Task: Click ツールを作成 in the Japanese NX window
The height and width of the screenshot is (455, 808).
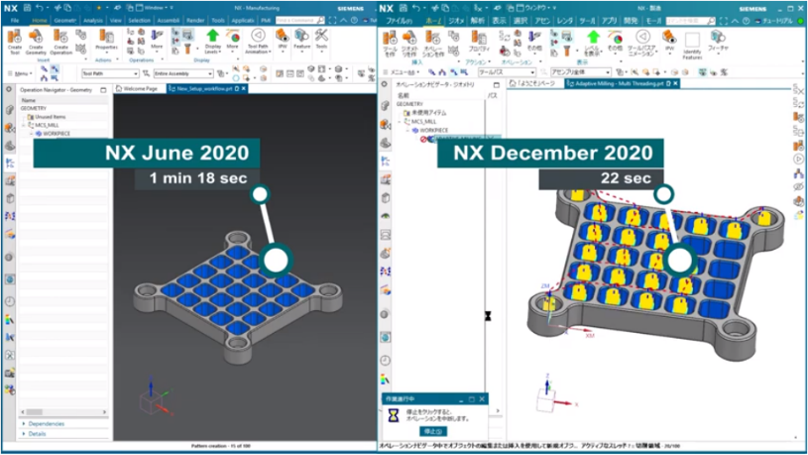Action: click(x=390, y=42)
